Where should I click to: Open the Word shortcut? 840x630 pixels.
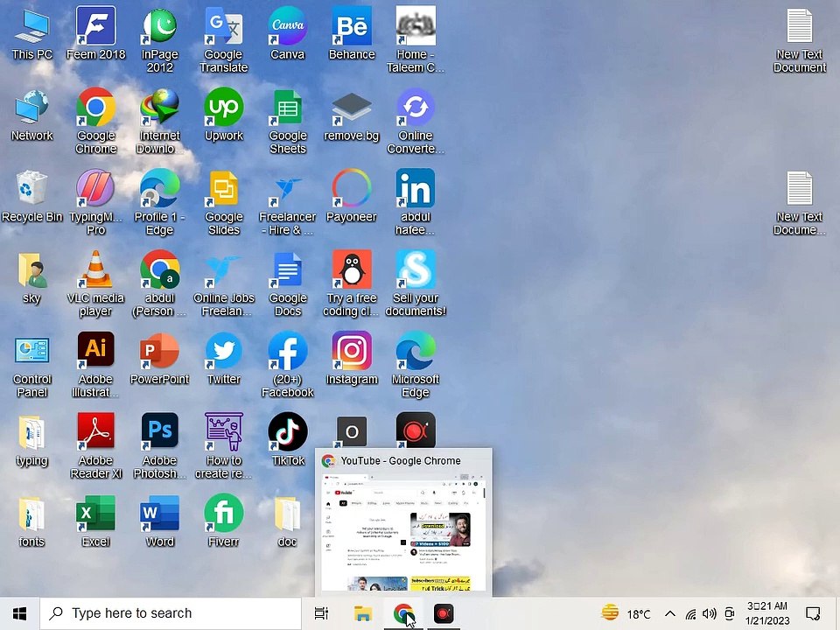coord(159,523)
